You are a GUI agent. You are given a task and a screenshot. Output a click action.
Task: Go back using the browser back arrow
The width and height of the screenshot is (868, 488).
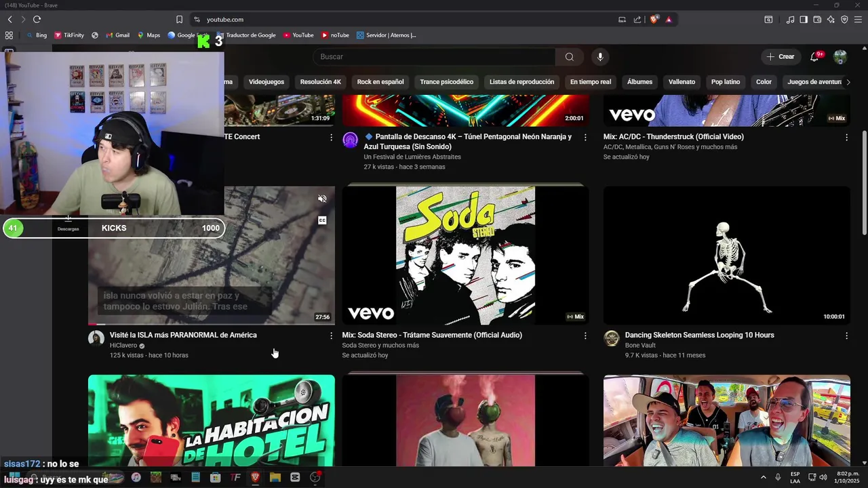coord(9,20)
